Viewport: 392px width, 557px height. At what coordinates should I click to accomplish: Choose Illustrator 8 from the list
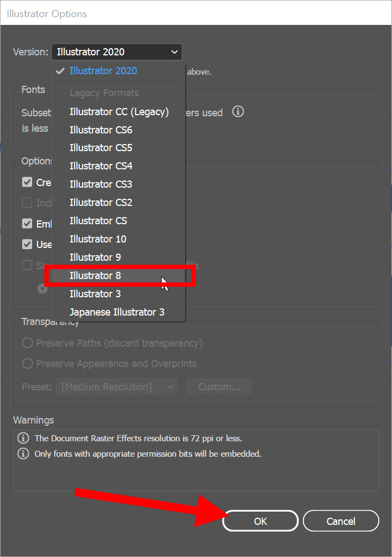(x=118, y=276)
